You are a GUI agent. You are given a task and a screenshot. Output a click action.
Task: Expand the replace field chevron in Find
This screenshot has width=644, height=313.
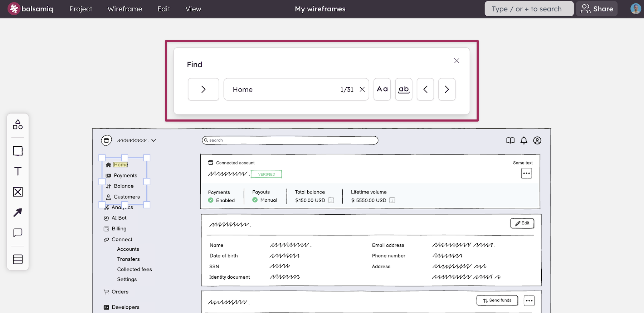[203, 89]
